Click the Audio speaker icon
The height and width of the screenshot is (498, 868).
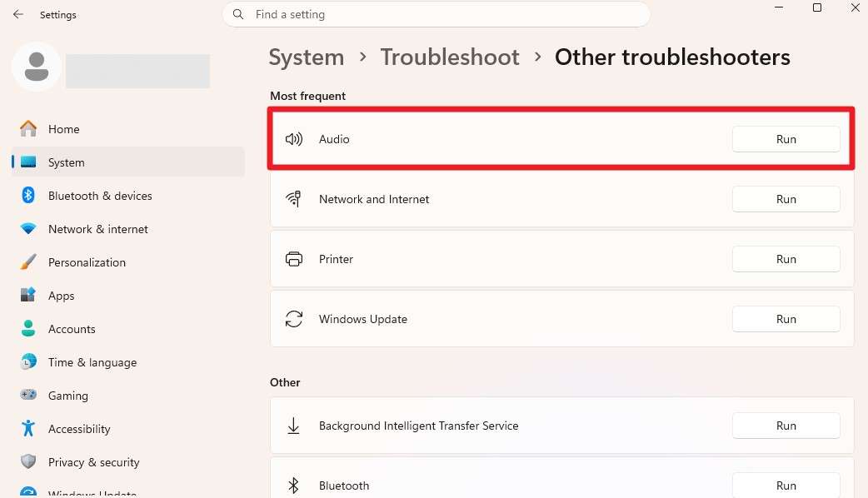(x=294, y=139)
